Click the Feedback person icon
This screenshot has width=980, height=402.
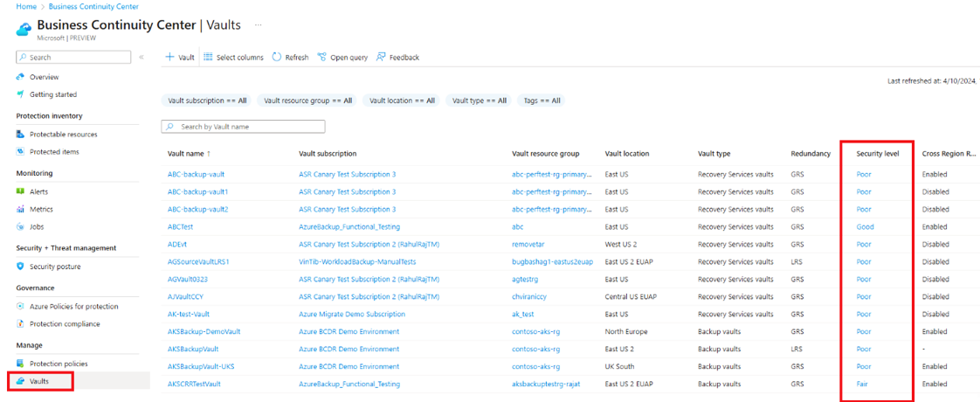[x=381, y=57]
